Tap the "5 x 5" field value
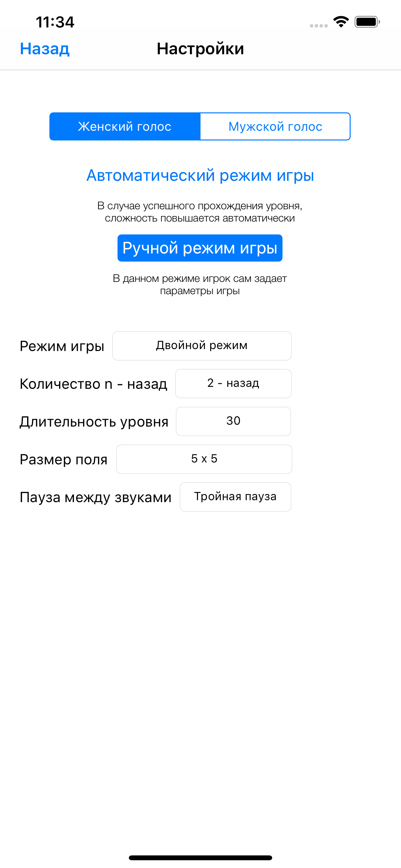 click(203, 459)
